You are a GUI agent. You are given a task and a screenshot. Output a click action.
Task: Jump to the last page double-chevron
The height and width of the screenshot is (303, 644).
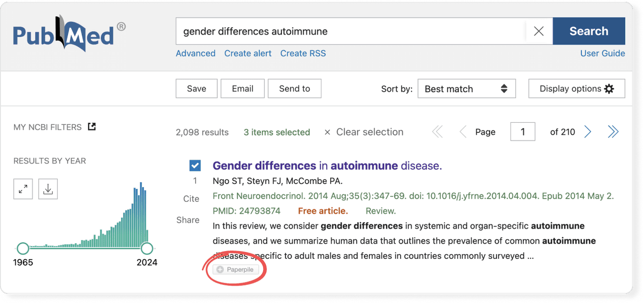(613, 131)
